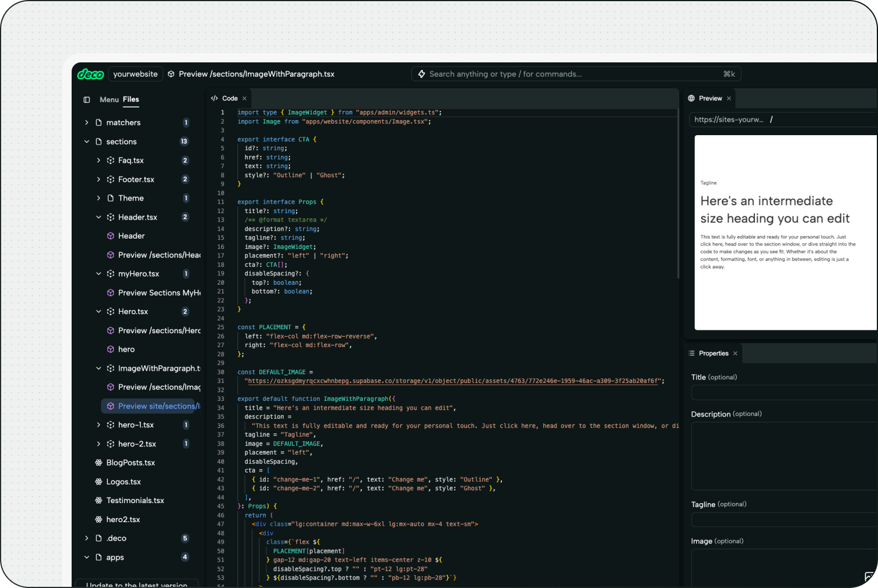Click the hero-1.tsx section icon
878x588 pixels.
(x=110, y=425)
